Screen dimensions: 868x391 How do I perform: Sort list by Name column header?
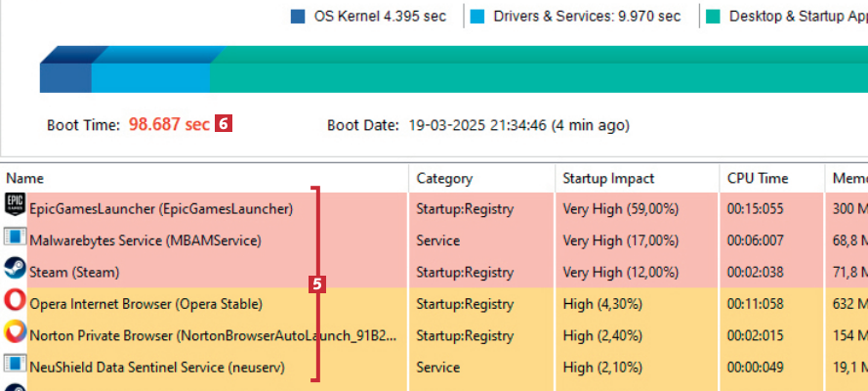point(25,178)
